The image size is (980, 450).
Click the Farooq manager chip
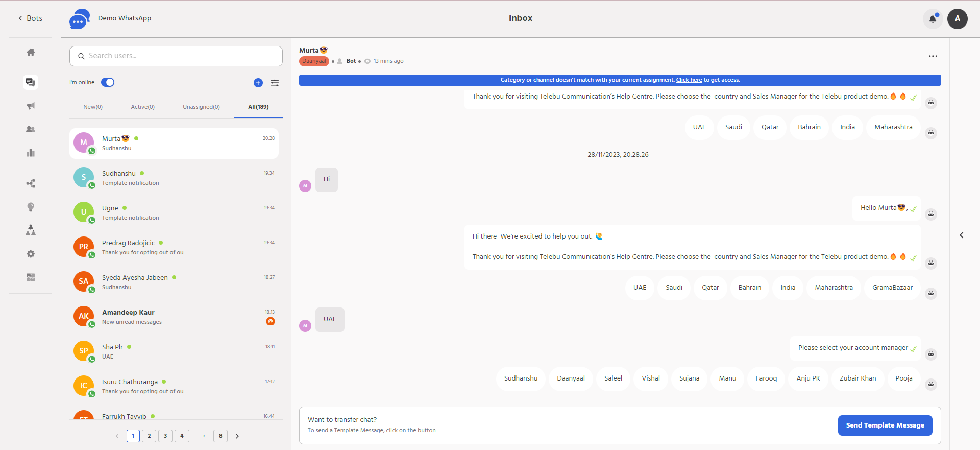pos(766,378)
